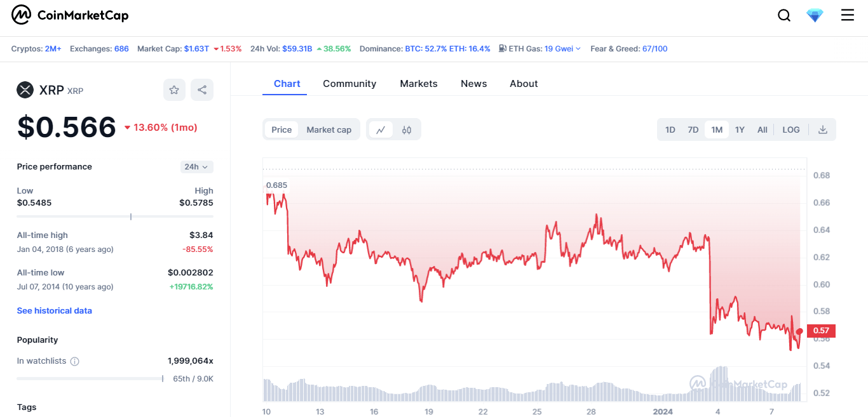Click the ETH gas pump icon
This screenshot has width=868, height=417.
[503, 48]
